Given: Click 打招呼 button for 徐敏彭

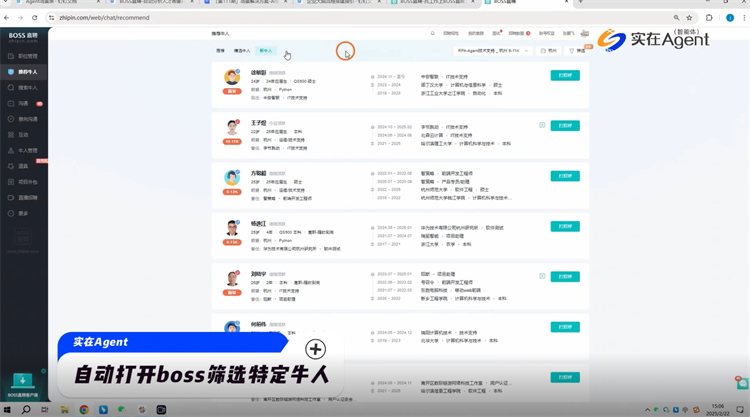Looking at the screenshot, I should pos(564,76).
